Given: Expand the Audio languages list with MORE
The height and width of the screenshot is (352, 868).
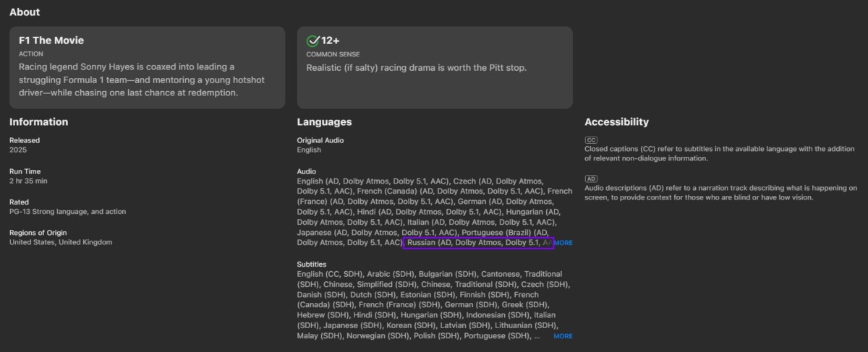Looking at the screenshot, I should coord(563,243).
